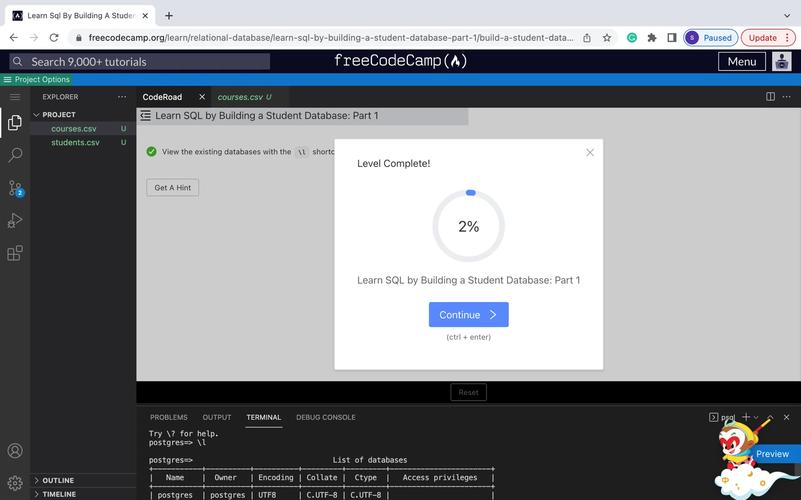Open the new terminal dropdown arrow

tap(756, 417)
